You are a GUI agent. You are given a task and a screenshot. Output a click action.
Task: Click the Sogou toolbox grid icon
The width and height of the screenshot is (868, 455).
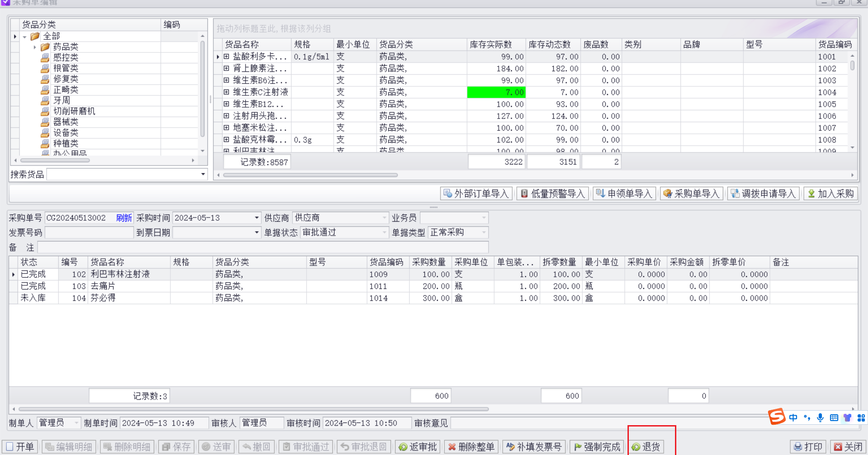[861, 417]
